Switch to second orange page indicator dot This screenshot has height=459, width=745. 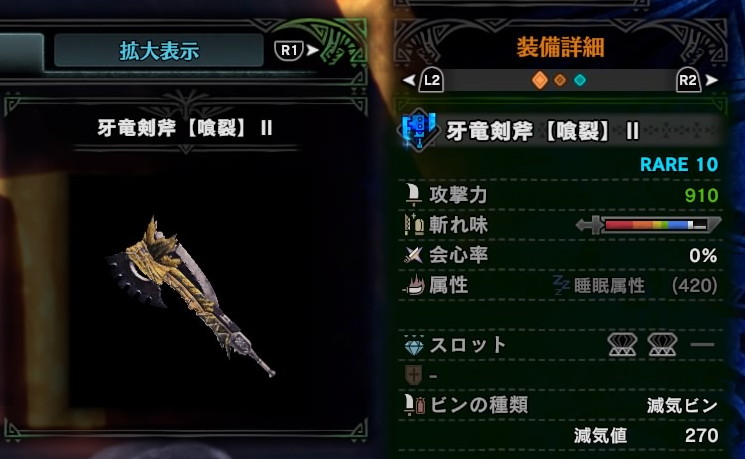(x=560, y=80)
